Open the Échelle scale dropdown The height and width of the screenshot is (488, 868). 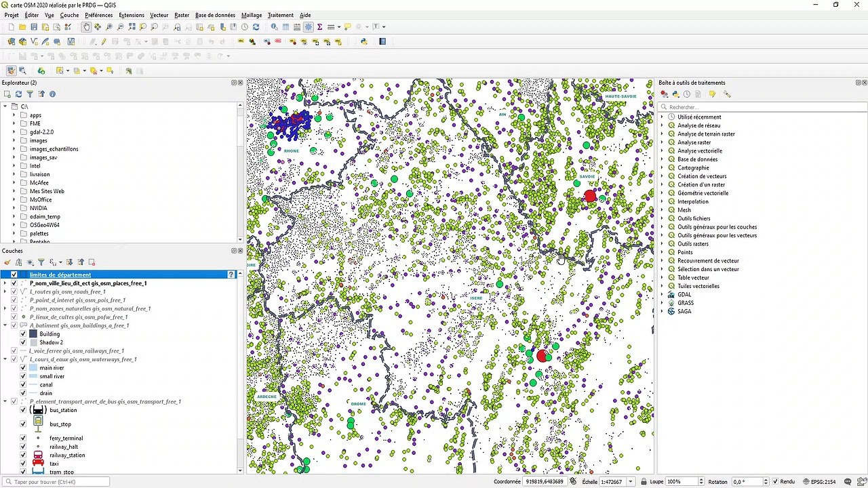(631, 482)
